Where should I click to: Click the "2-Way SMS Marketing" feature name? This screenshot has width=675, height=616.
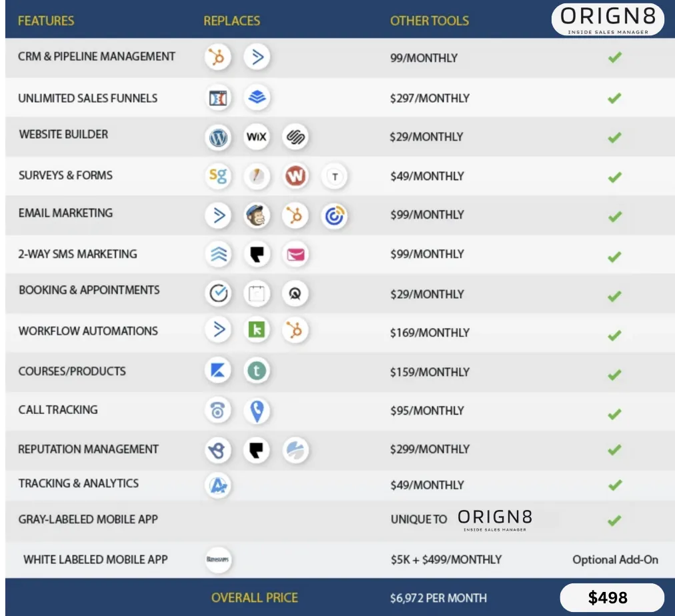coord(77,254)
